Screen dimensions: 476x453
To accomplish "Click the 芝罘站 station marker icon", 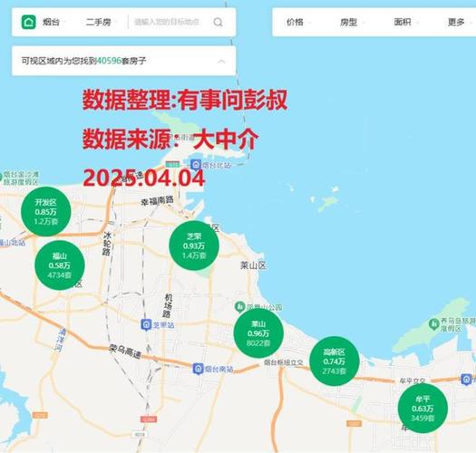I will coord(146,325).
